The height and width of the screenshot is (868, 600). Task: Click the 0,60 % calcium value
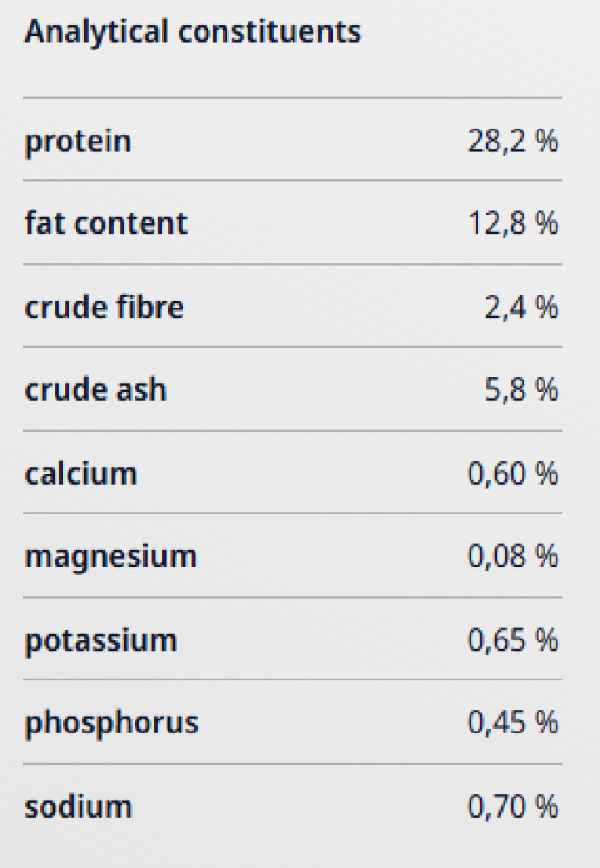click(x=512, y=474)
